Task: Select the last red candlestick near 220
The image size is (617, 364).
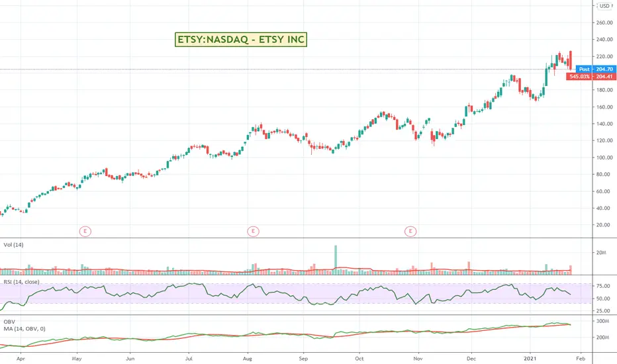Action: (x=570, y=60)
